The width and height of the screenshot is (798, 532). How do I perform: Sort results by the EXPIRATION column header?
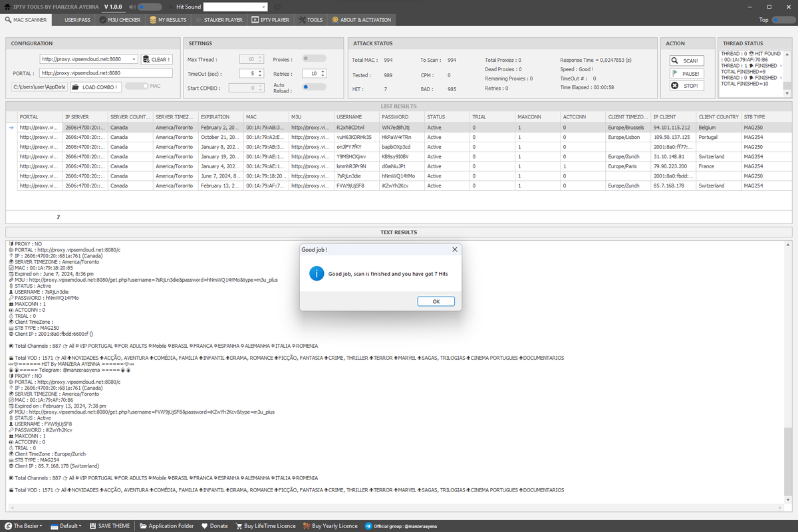220,116
